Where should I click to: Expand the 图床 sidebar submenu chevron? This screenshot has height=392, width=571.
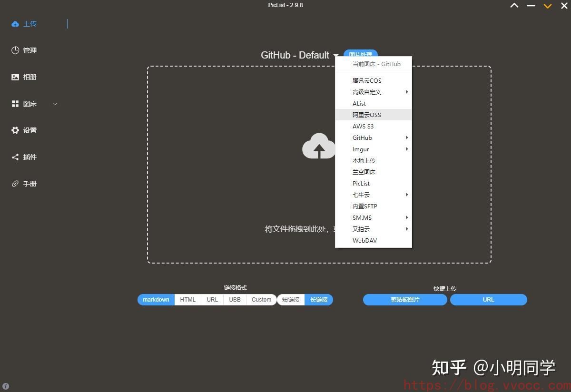pos(55,103)
